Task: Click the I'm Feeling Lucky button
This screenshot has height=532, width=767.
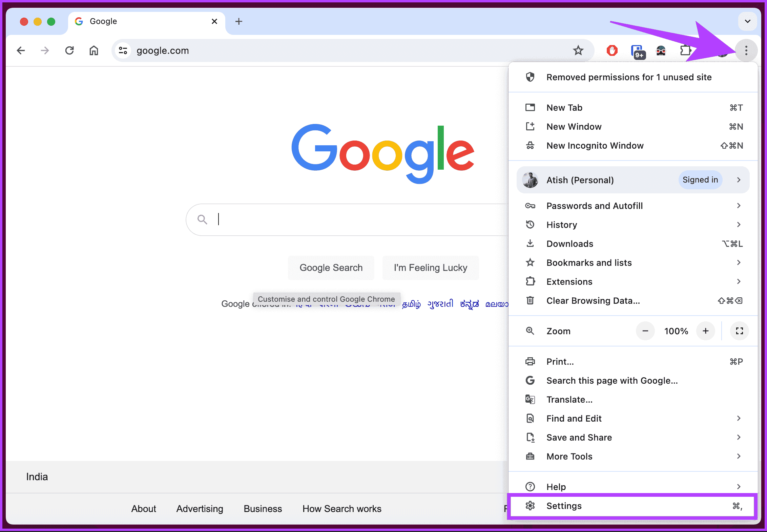Action: (x=431, y=268)
